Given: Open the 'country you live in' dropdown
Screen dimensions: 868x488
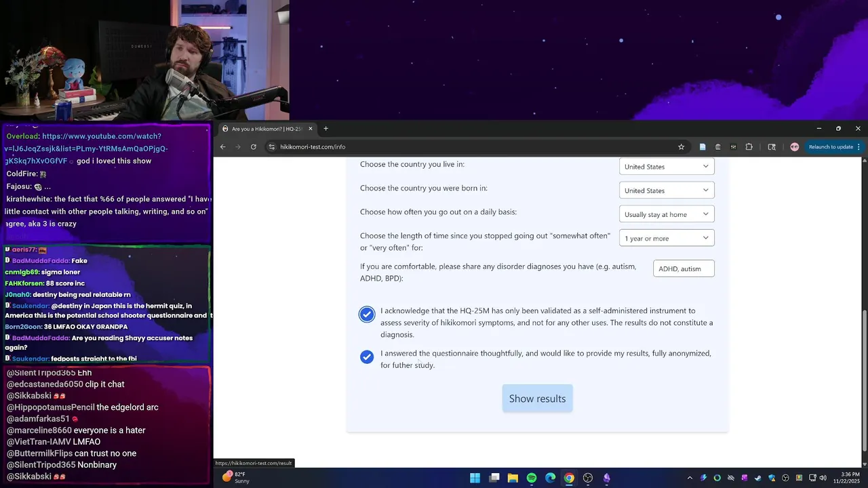Looking at the screenshot, I should pos(667,167).
